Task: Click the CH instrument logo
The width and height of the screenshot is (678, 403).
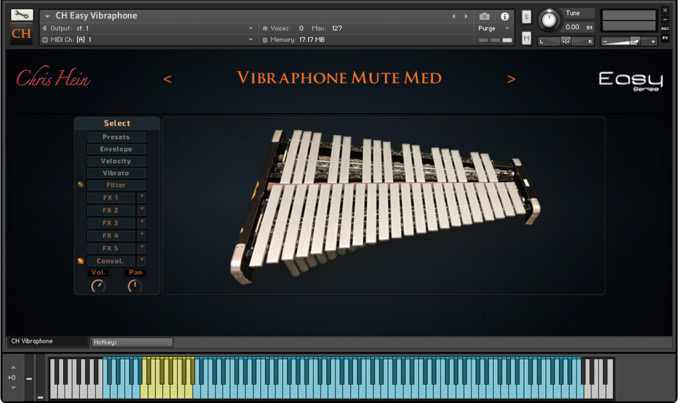Action: coord(21,34)
